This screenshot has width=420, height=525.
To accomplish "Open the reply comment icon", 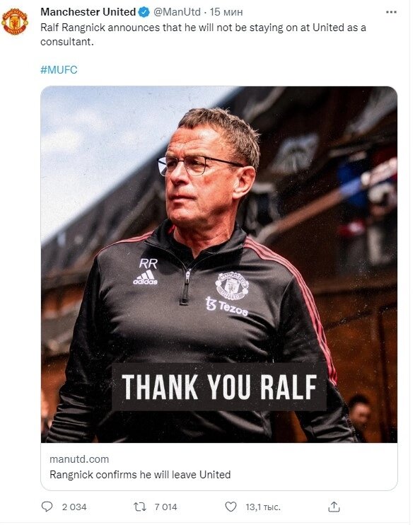I will [47, 507].
